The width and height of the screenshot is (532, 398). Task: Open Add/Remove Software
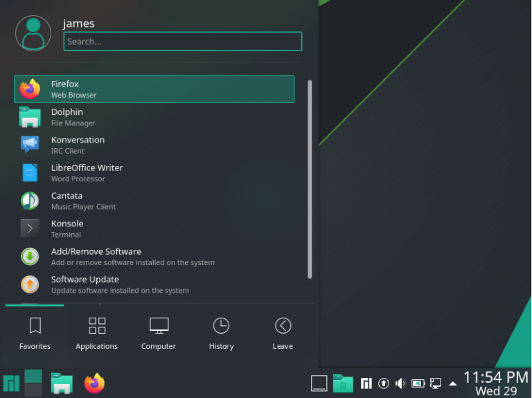[154, 257]
